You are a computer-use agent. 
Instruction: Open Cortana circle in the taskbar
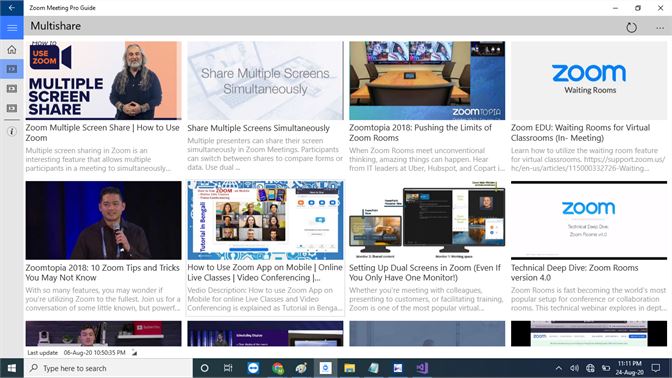click(204, 368)
